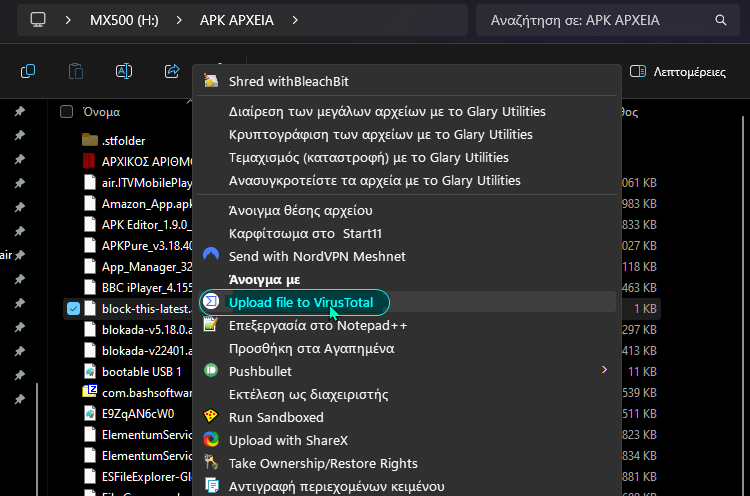The height and width of the screenshot is (496, 750).
Task: Select the APK Editor_1.9.0 file
Action: [146, 224]
